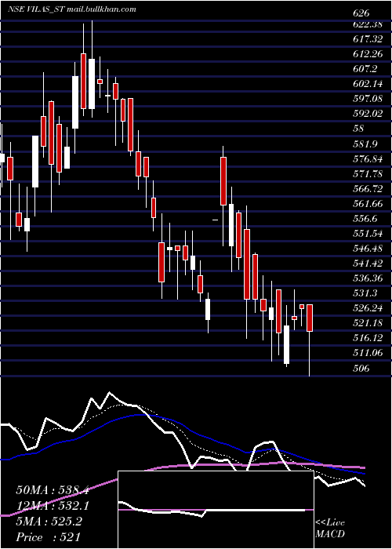This screenshot has width=392, height=549.
Task: Select the 571.78 price axis label
Action: [x=368, y=173]
